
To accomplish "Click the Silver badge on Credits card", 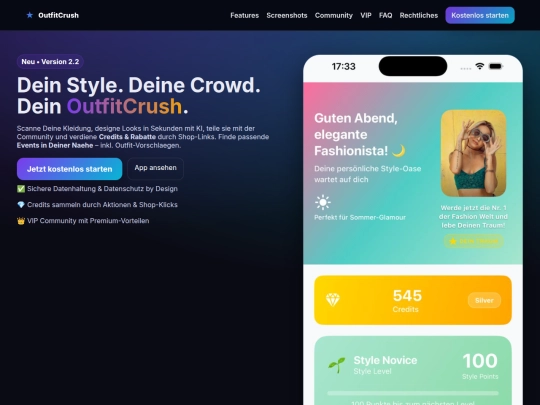I will pyautogui.click(x=484, y=300).
